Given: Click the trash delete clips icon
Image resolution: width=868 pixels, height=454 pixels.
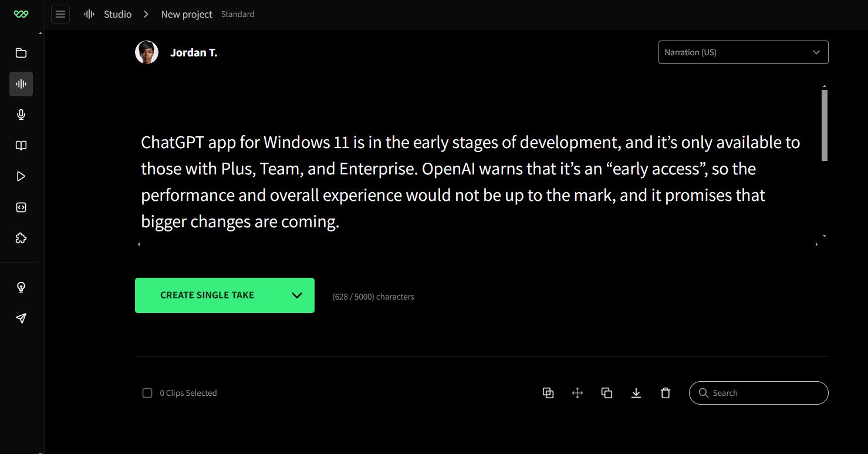Looking at the screenshot, I should 666,393.
